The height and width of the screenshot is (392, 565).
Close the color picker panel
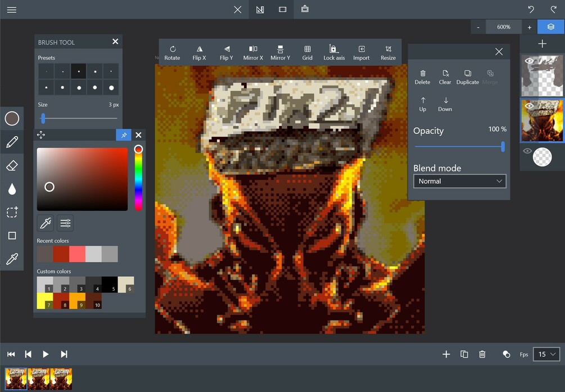point(138,135)
